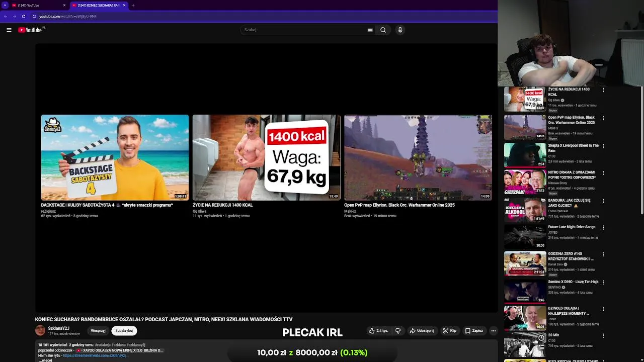This screenshot has width=644, height=362.
Task: Open options menu for sidebar "ŻYCIE NA REDUKCJI 1400 KCAL"
Action: (603, 90)
